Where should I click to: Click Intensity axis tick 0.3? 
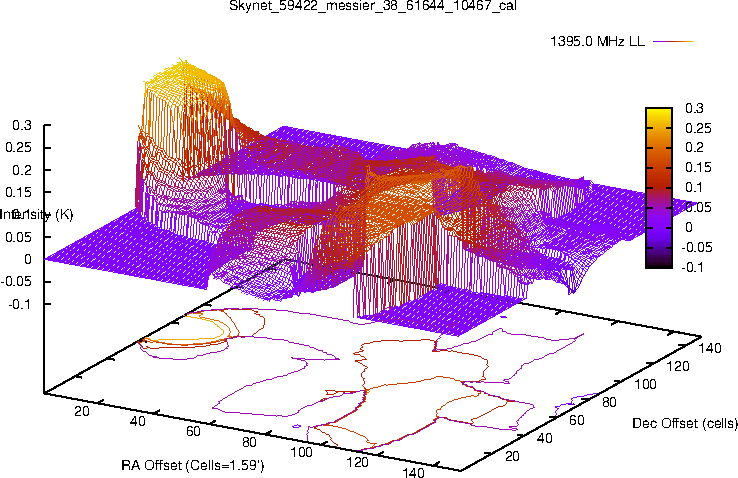tap(22, 125)
